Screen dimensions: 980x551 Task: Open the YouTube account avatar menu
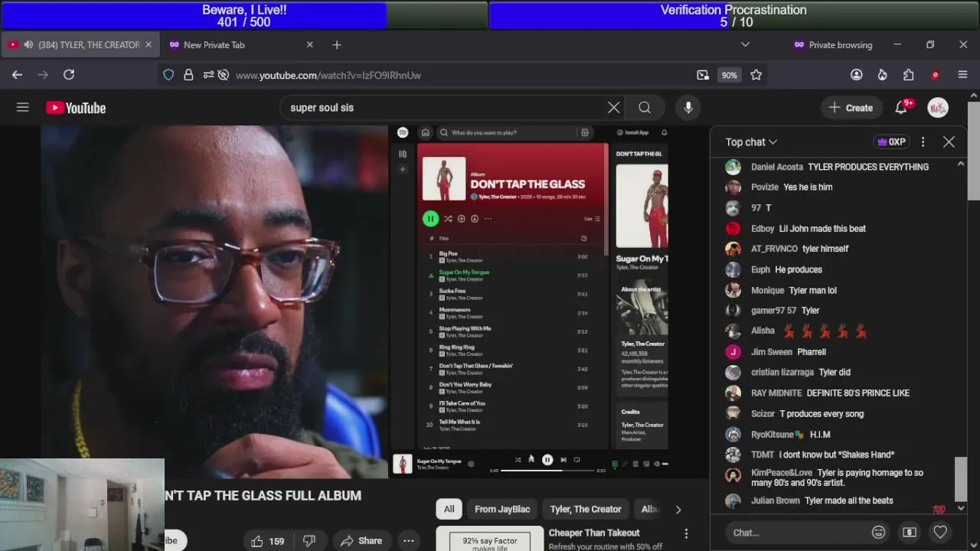point(938,108)
